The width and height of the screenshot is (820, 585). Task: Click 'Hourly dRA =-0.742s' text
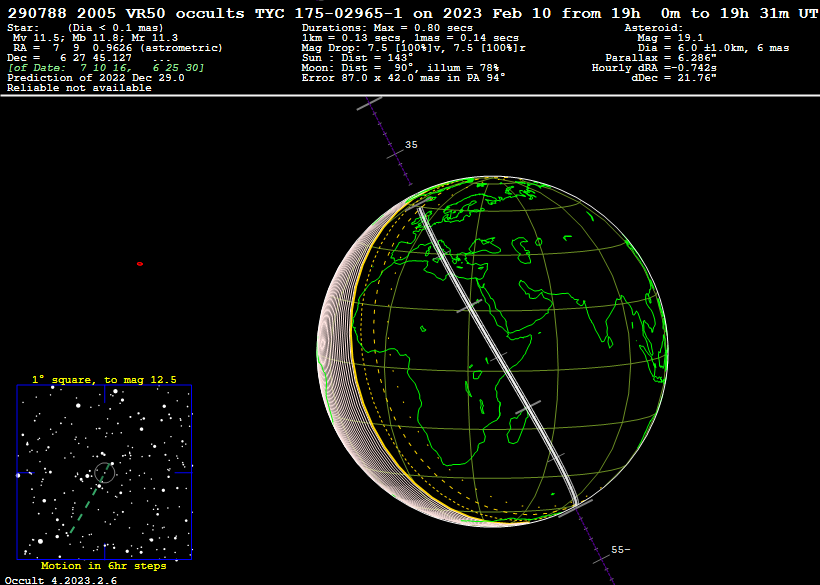click(654, 68)
